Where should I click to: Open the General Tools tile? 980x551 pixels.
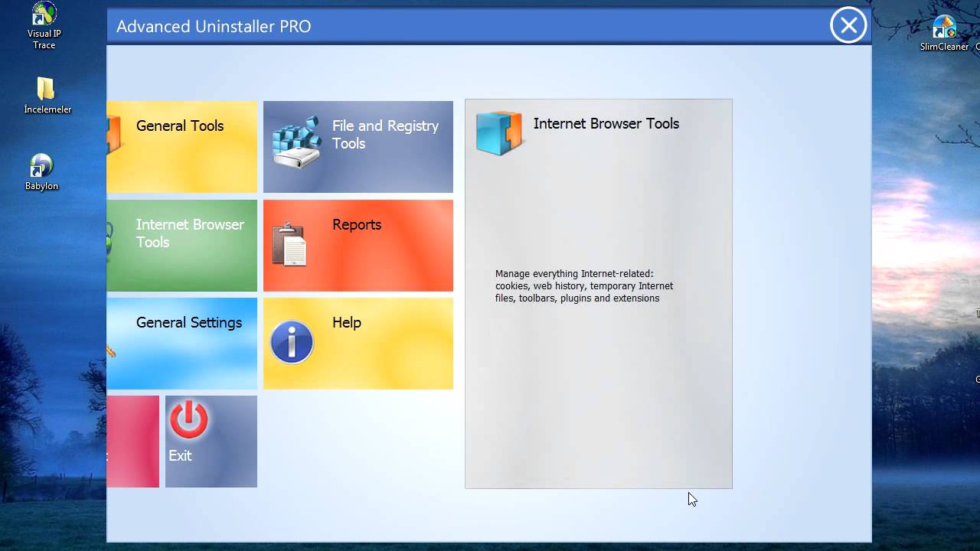(x=182, y=147)
